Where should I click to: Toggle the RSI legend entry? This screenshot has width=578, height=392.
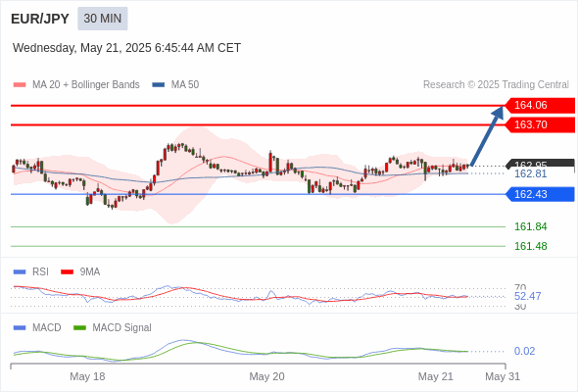(40, 272)
